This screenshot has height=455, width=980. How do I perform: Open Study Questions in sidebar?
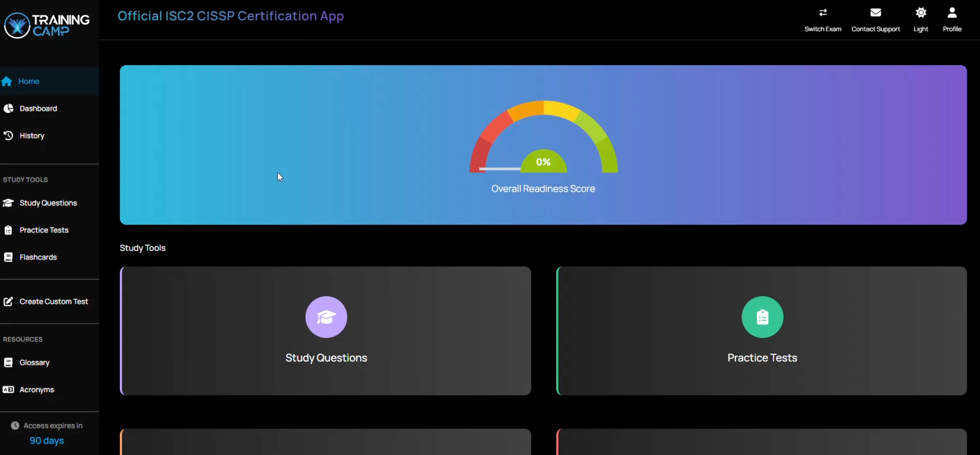[x=48, y=203]
